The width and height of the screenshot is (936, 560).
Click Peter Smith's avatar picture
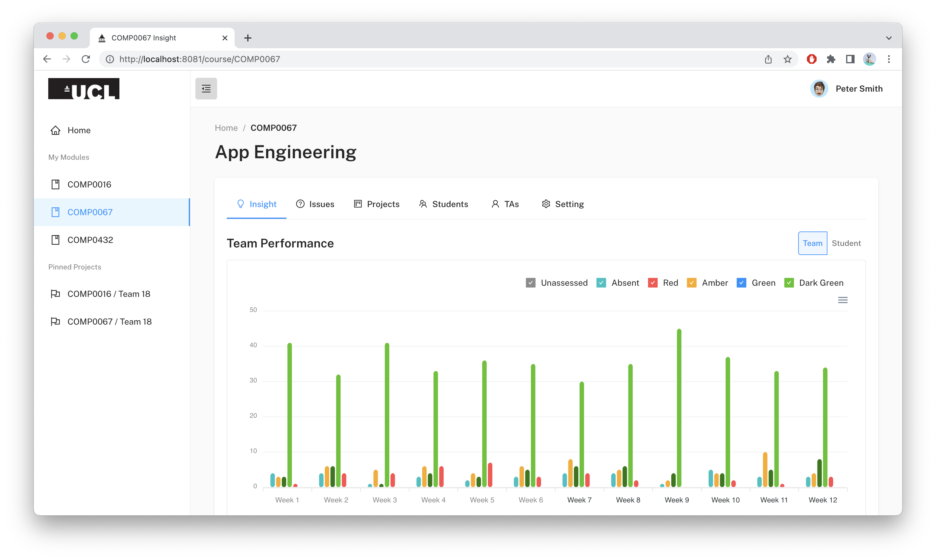[x=819, y=89]
